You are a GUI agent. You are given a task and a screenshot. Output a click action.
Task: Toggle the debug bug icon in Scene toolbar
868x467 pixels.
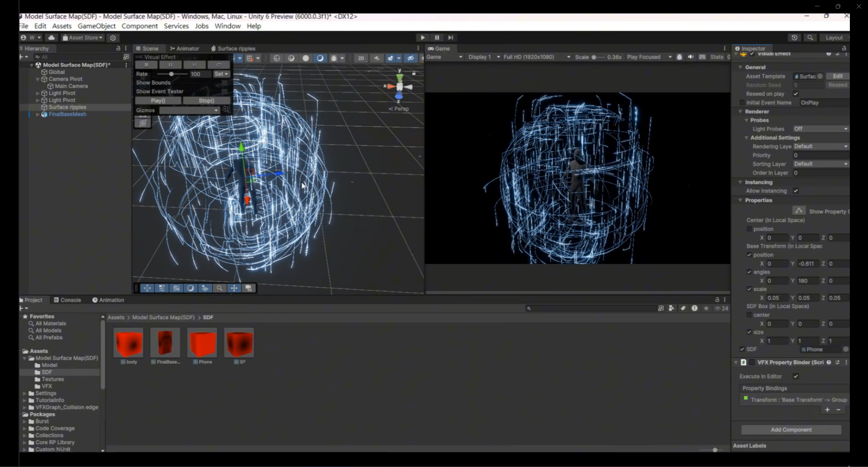[334, 58]
